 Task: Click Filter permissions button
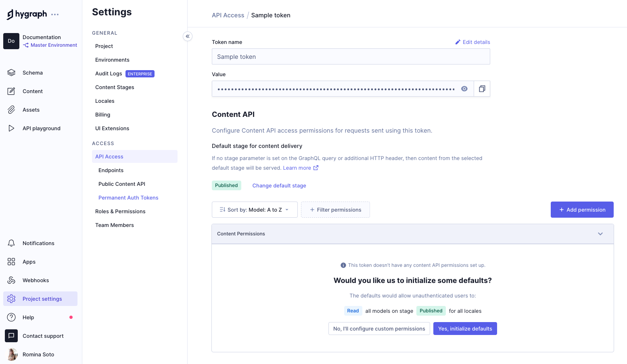tap(335, 210)
